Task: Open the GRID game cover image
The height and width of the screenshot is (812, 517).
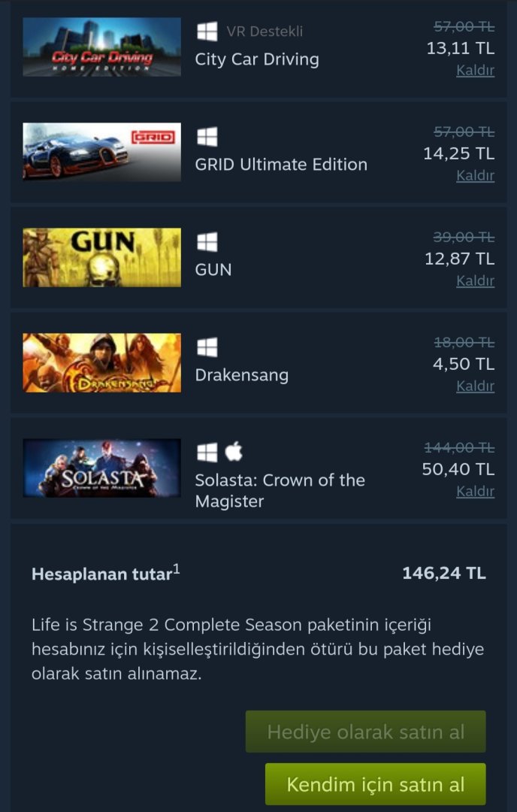Action: click(x=101, y=152)
